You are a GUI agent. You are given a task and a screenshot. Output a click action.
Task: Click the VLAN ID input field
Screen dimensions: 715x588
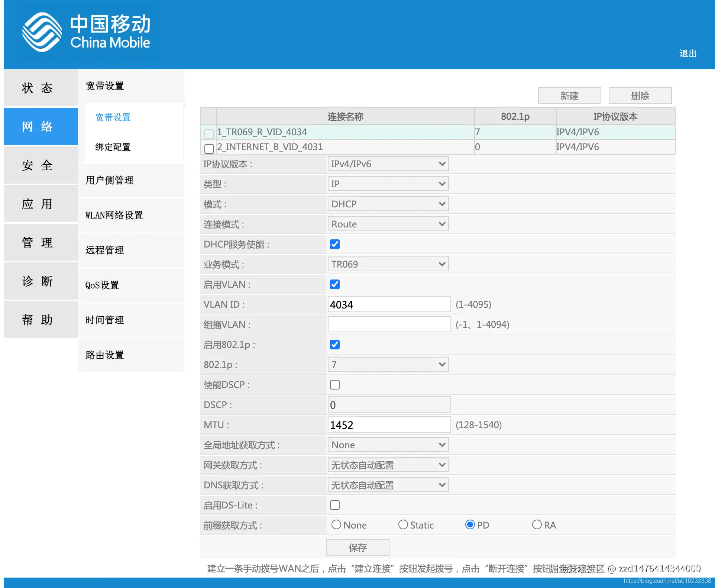point(389,304)
